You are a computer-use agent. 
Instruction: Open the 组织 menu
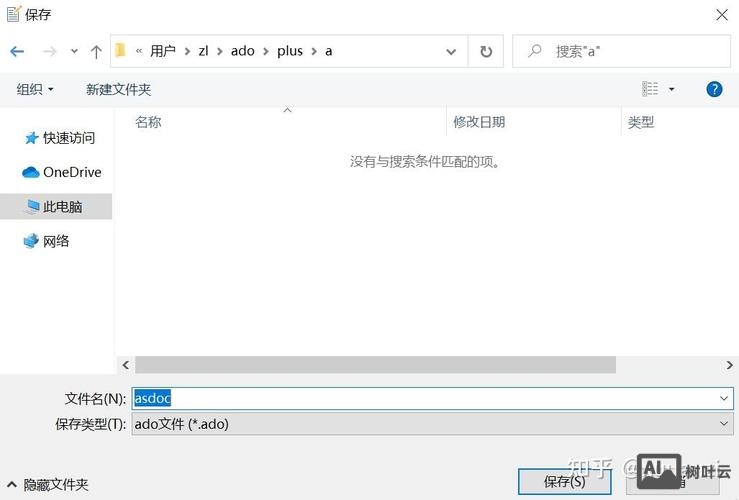35,89
